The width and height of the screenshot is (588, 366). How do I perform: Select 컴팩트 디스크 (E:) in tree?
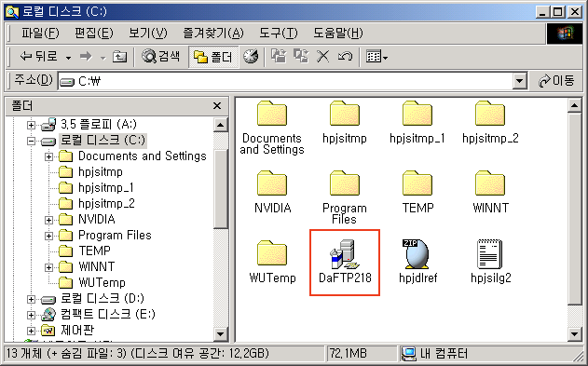coord(108,314)
